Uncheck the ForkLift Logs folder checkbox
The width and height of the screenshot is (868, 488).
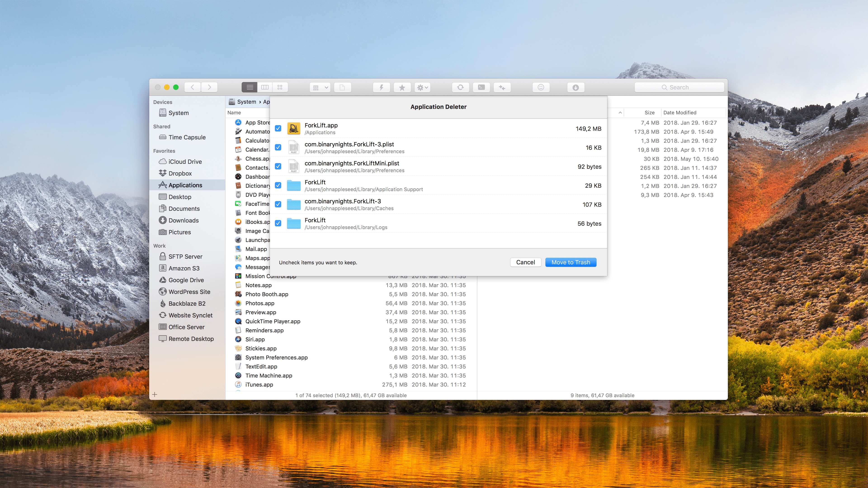click(x=278, y=223)
